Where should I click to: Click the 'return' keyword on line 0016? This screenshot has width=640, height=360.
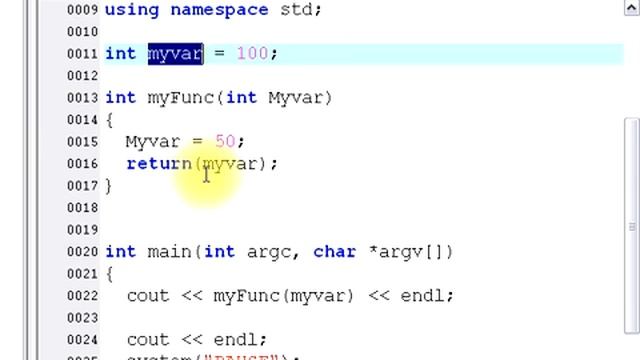click(x=159, y=164)
